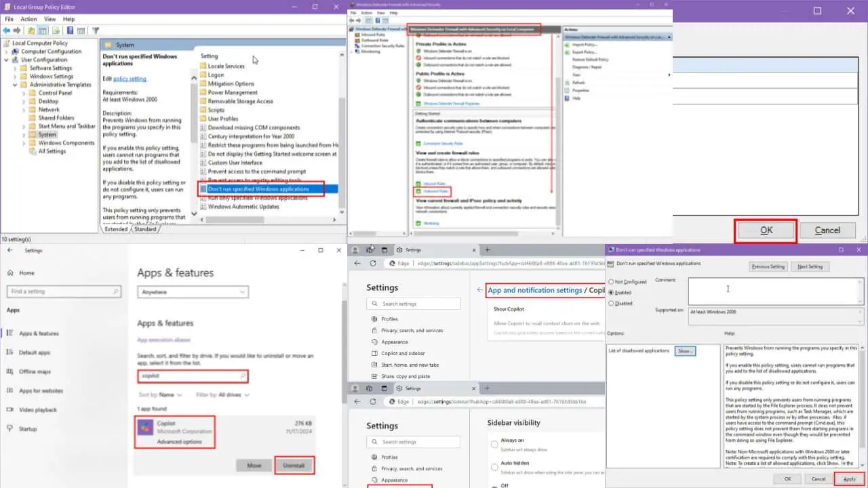
Task: Expand the Windows Components node in policy tree
Action: coord(24,143)
